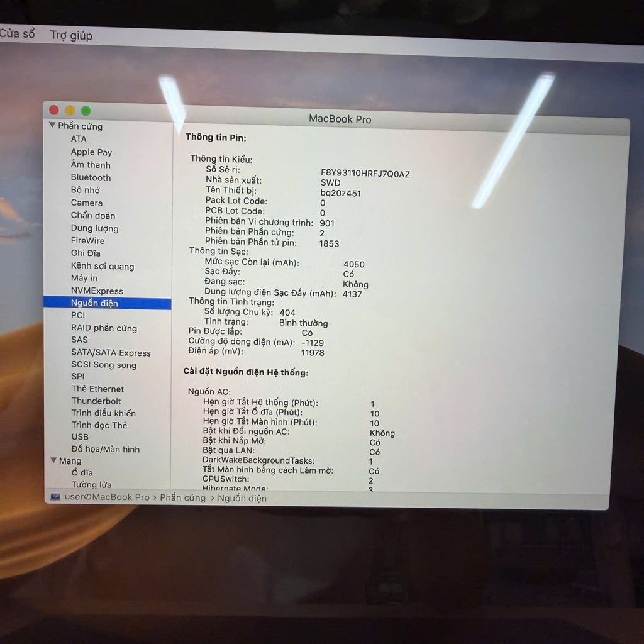Click the Thông tin Pin heading
Image resolution: width=644 pixels, height=644 pixels.
click(x=216, y=137)
